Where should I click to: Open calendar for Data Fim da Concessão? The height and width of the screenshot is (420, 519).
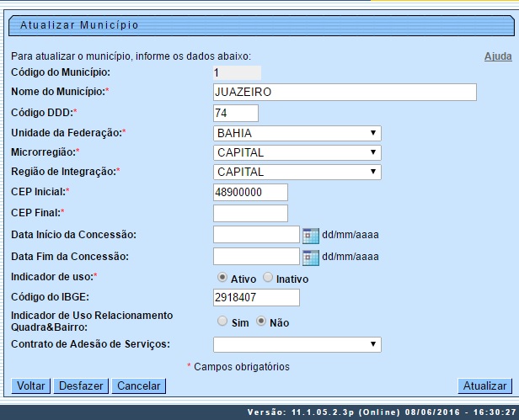[x=311, y=257]
